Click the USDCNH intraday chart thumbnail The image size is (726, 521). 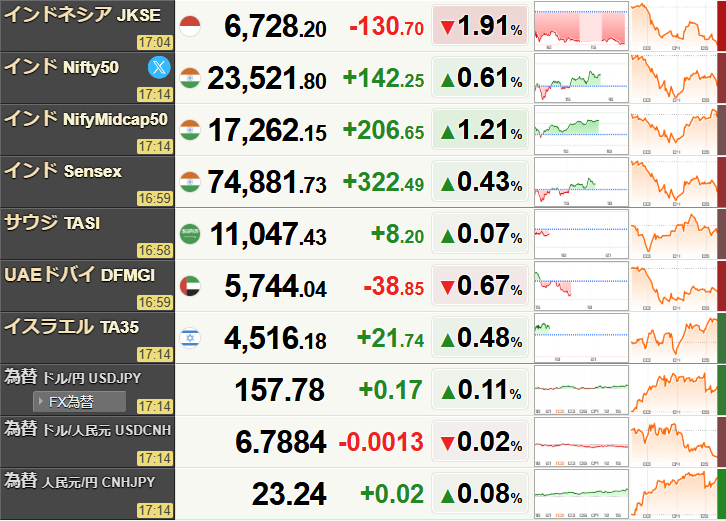[x=581, y=442]
